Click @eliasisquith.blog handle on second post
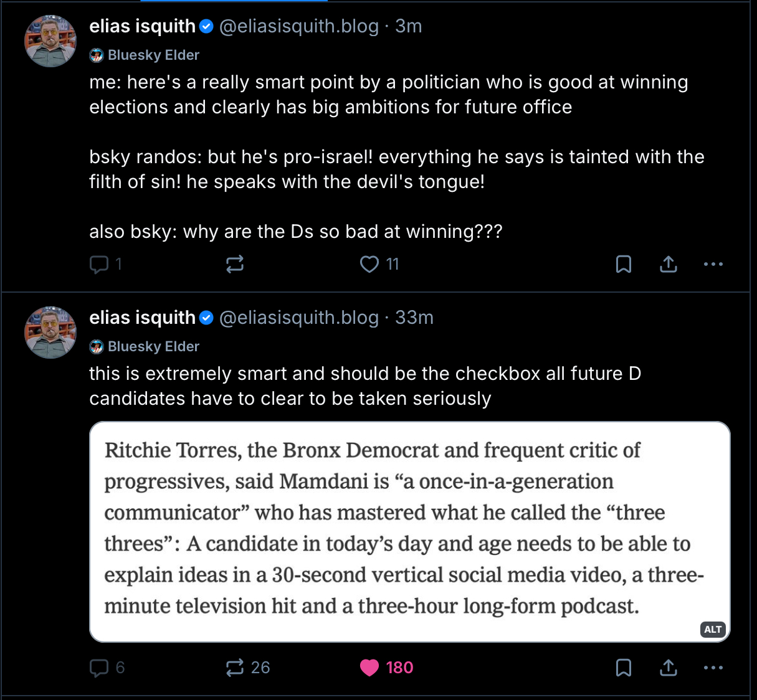Image resolution: width=757 pixels, height=700 pixels. (x=299, y=318)
